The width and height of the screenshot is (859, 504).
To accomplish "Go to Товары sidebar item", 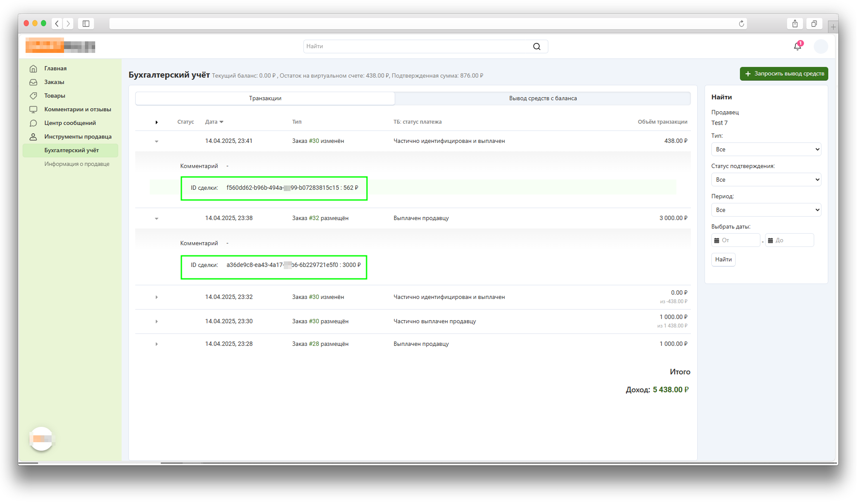I will pyautogui.click(x=55, y=96).
